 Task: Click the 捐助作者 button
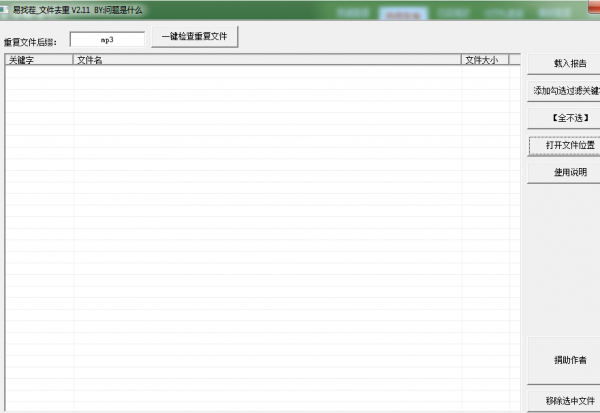[x=564, y=360]
